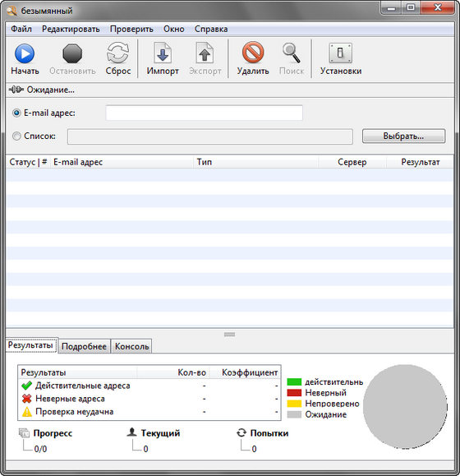Sort the table by the Сервер column
The image size is (460, 476).
pos(352,162)
